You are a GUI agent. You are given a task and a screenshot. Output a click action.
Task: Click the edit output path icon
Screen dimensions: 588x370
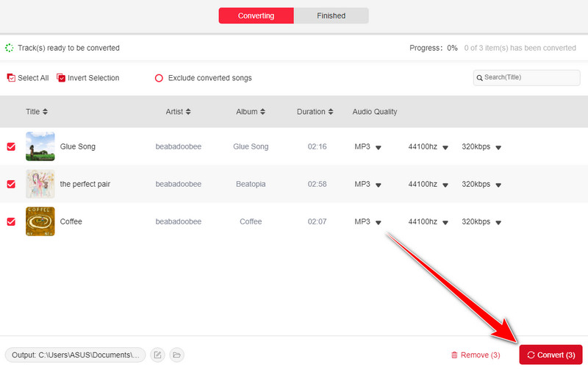point(157,355)
